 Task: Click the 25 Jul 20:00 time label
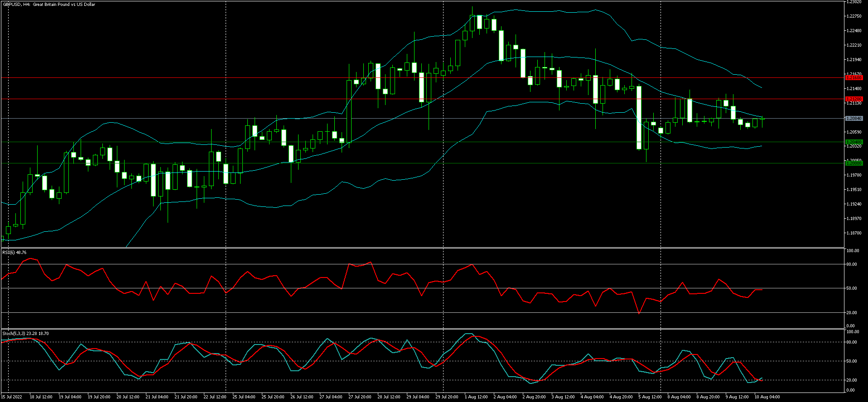(x=273, y=397)
